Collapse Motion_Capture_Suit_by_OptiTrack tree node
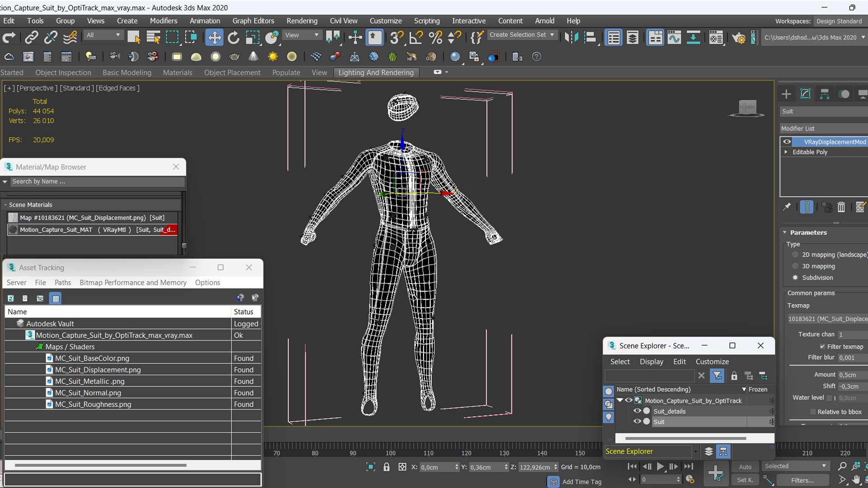 [x=620, y=400]
